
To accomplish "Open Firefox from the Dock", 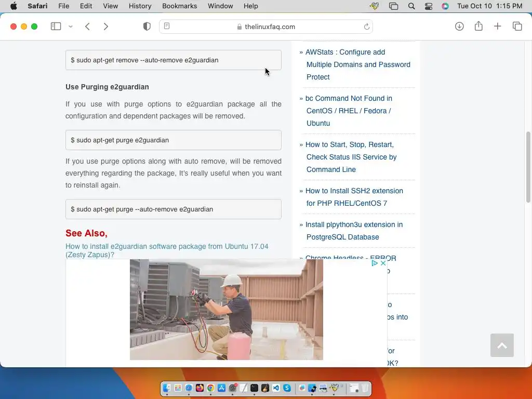I will point(199,388).
